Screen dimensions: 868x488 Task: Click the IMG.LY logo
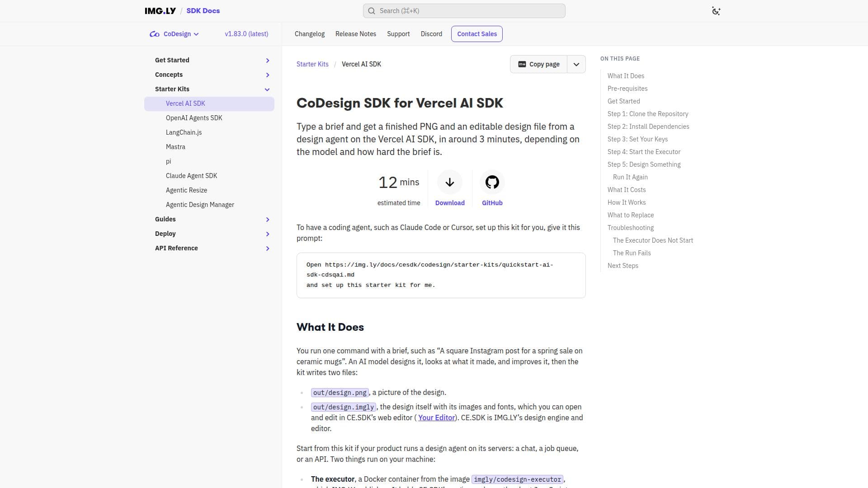160,11
